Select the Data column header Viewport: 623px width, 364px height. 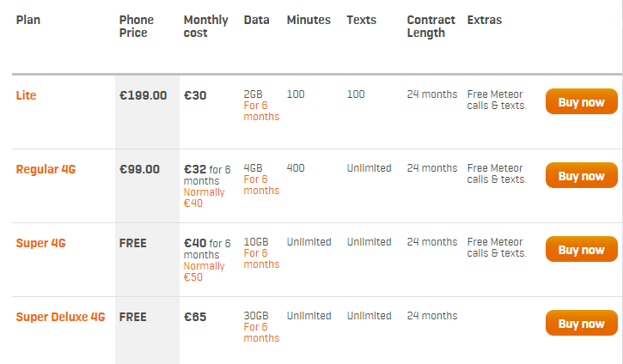(256, 20)
